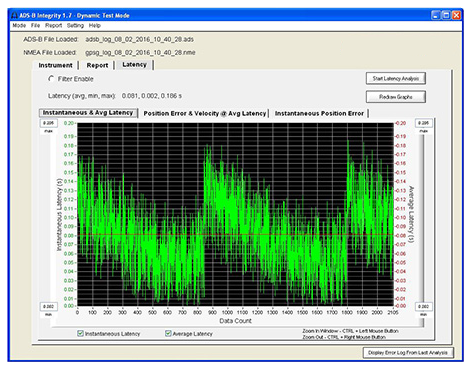Open Position Error & Velocity @ Avg Latency tab
472x368 pixels.
coord(205,114)
